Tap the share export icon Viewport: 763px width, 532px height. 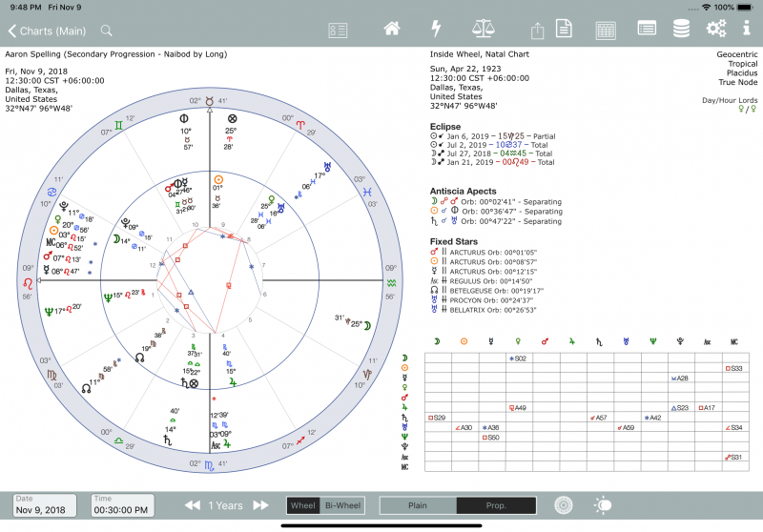(x=537, y=31)
